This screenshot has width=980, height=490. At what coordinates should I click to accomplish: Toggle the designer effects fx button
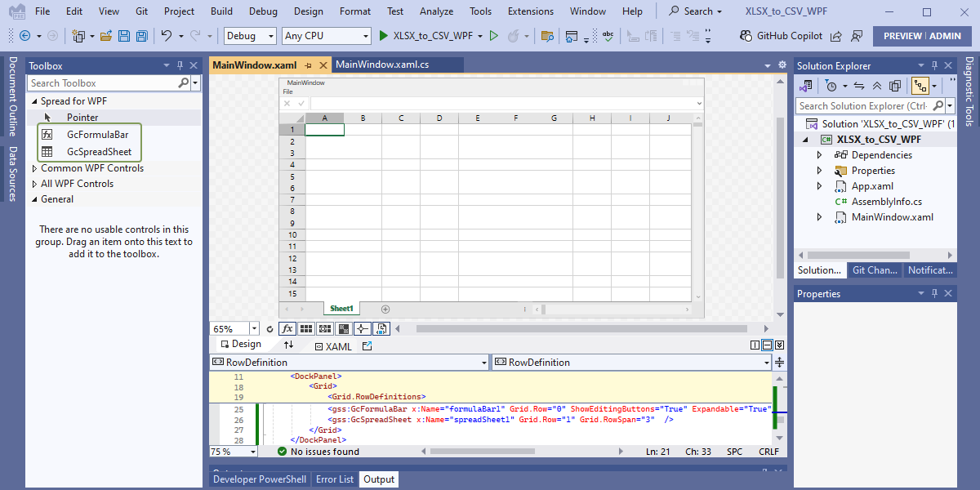pos(287,328)
